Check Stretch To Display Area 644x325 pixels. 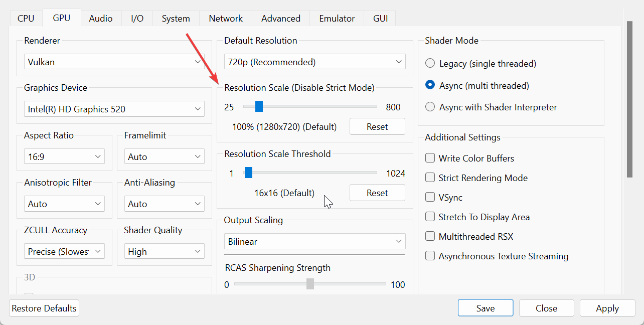pos(430,217)
